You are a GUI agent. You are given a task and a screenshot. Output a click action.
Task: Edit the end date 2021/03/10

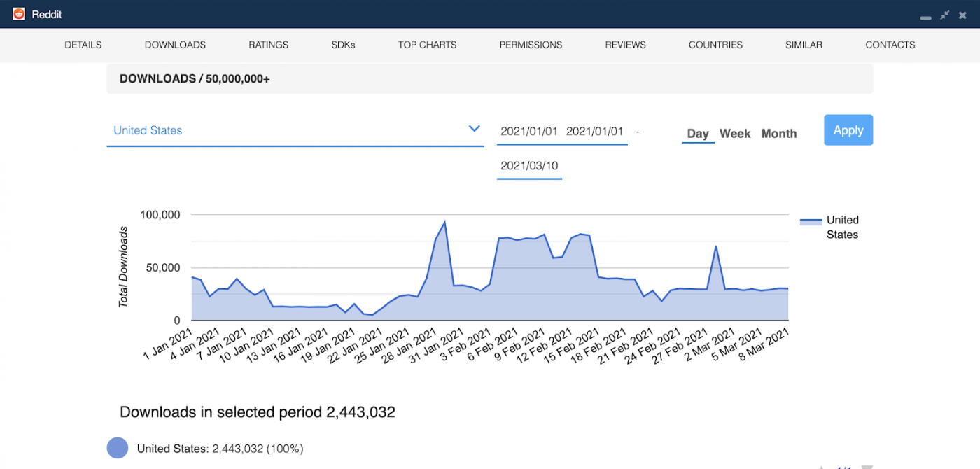click(x=529, y=166)
